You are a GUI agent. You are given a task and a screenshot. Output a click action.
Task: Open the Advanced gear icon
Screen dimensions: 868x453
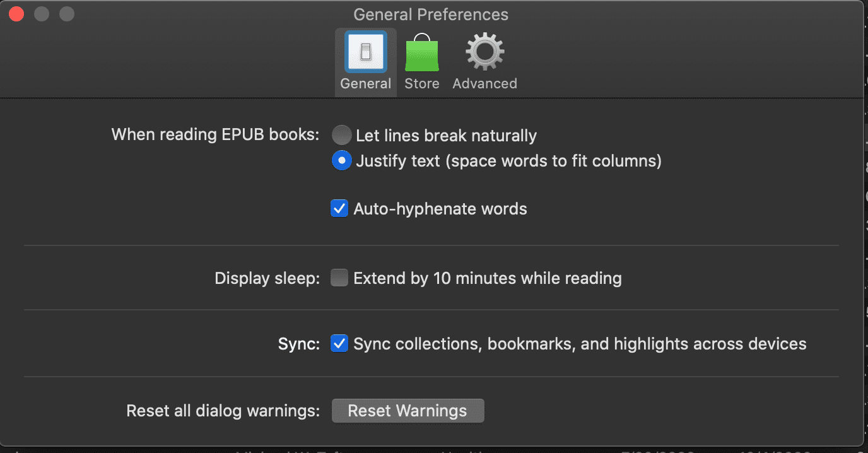click(484, 52)
